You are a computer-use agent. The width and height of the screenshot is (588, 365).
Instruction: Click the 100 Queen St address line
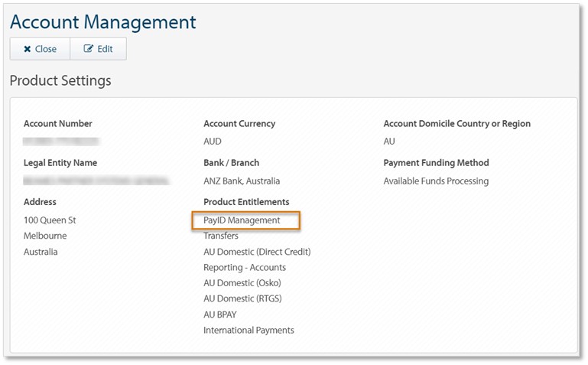tap(50, 220)
